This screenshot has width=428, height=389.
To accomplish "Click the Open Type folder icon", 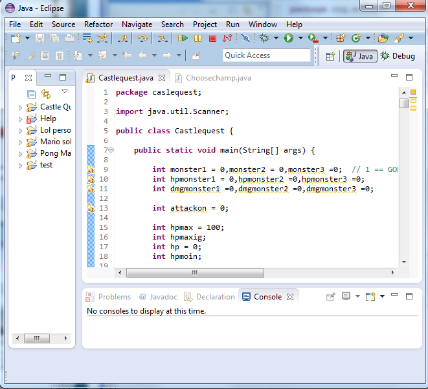I will (383, 38).
